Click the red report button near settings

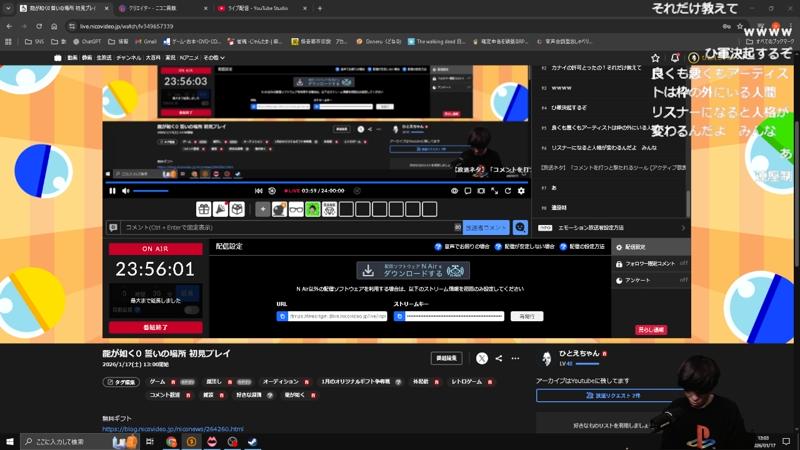(651, 330)
